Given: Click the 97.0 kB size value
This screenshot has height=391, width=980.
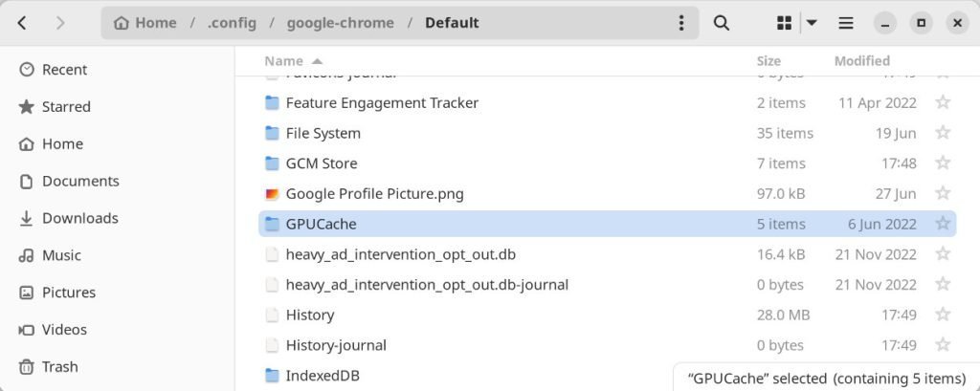Looking at the screenshot, I should click(x=781, y=194).
